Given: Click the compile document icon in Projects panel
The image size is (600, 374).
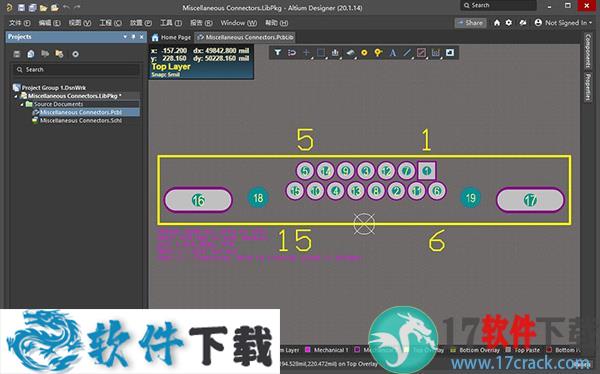Looking at the screenshot, I should (x=31, y=54).
